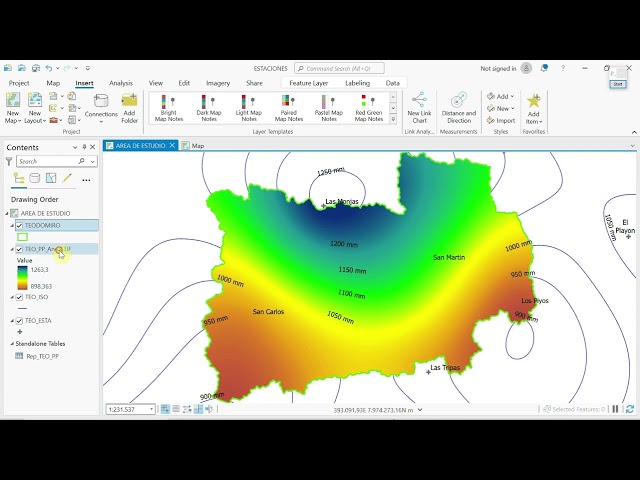The height and width of the screenshot is (480, 640).
Task: Select Paired Map Notes template
Action: tap(289, 108)
